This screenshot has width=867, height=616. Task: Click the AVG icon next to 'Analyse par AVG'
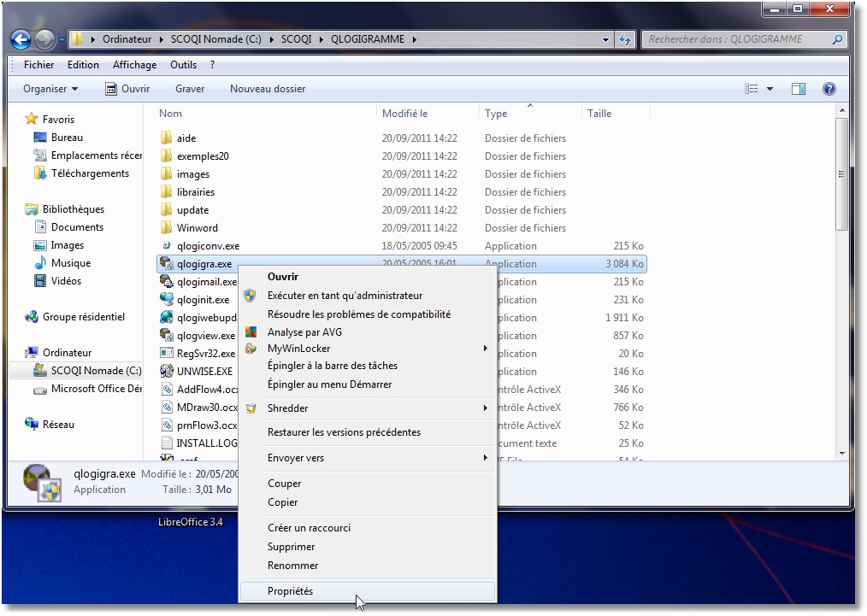[251, 332]
